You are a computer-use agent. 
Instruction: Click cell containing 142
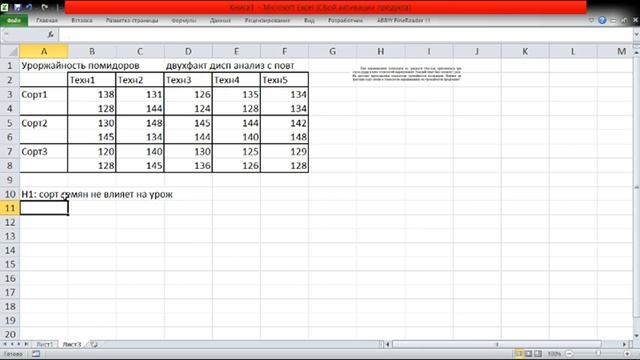point(284,123)
